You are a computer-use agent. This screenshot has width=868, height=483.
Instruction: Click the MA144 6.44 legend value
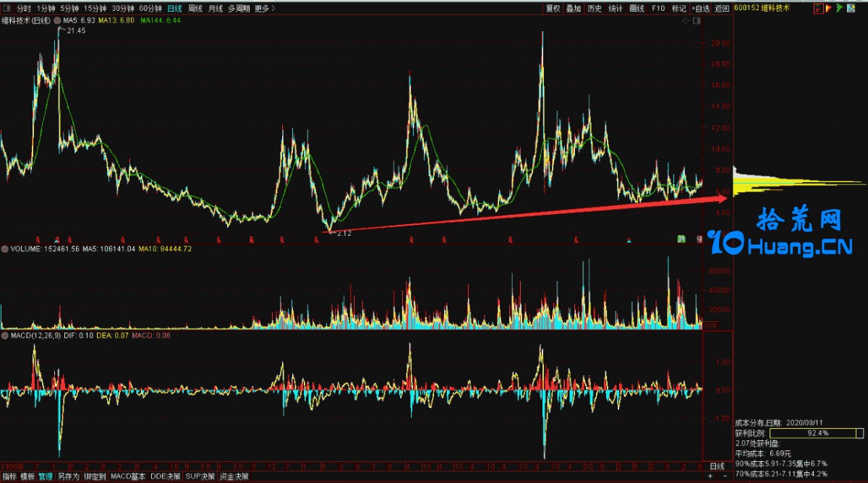coord(161,20)
